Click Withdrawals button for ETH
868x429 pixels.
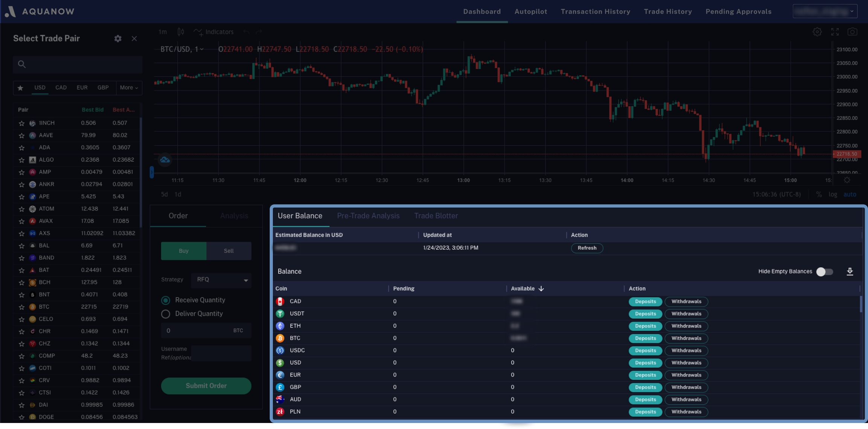[x=686, y=326]
